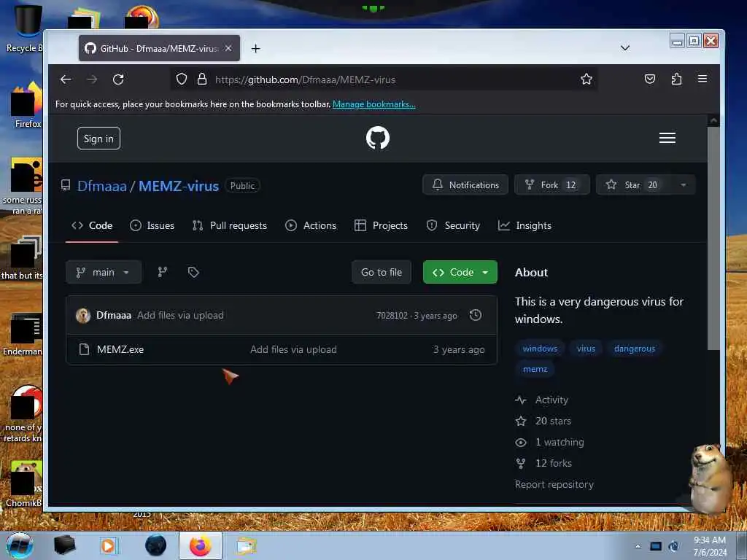Open the MEMZ.exe file
The width and height of the screenshot is (747, 560).
coord(120,349)
